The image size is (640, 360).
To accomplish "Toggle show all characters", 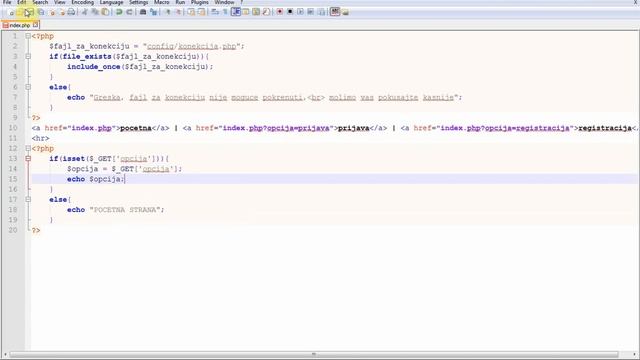I will point(225,12).
